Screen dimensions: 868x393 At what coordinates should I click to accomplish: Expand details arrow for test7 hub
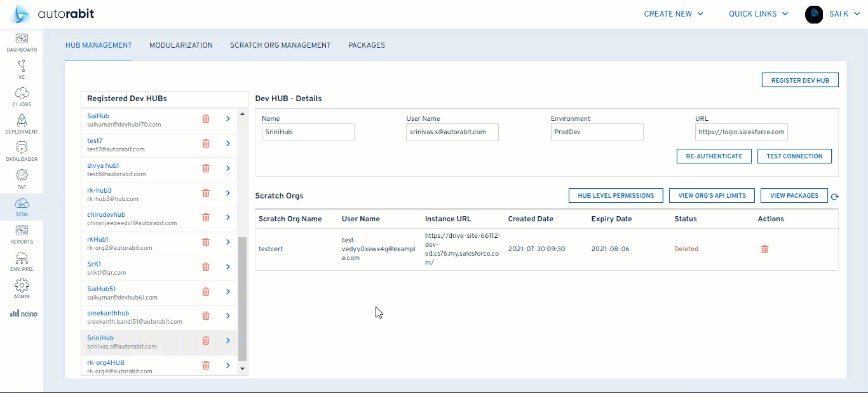coord(227,144)
